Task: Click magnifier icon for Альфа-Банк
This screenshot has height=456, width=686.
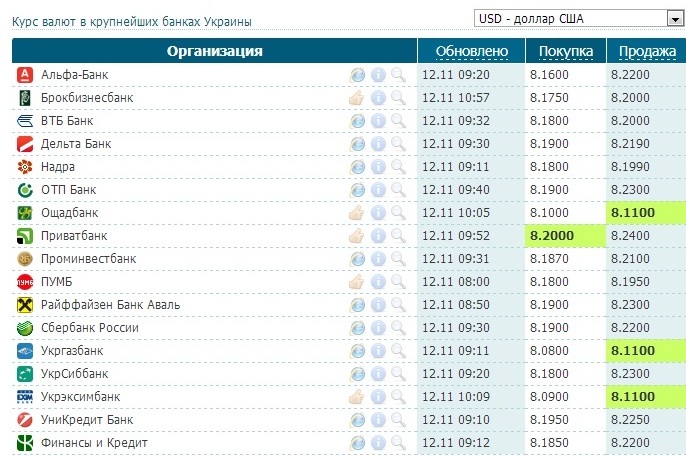Action: (x=398, y=75)
